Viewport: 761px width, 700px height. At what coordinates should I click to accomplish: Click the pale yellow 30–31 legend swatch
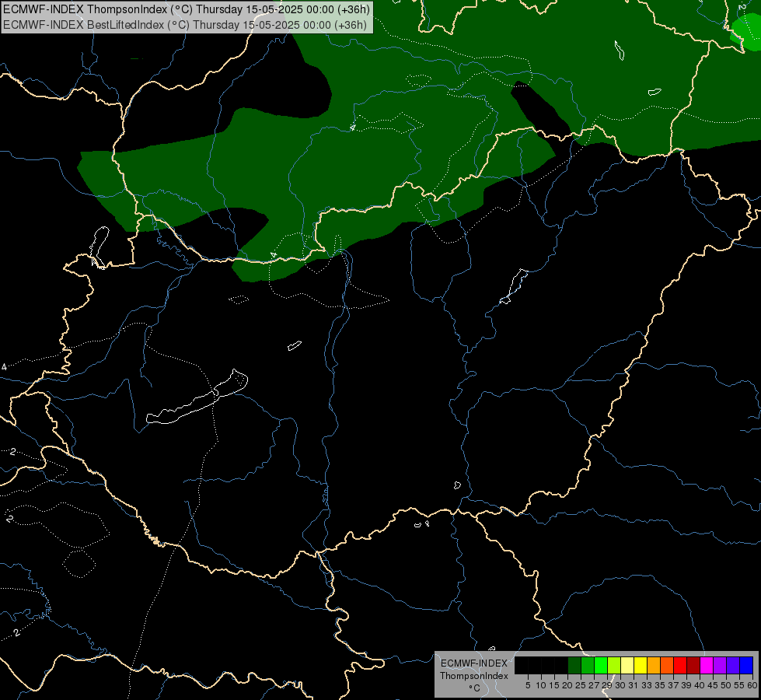(x=627, y=665)
